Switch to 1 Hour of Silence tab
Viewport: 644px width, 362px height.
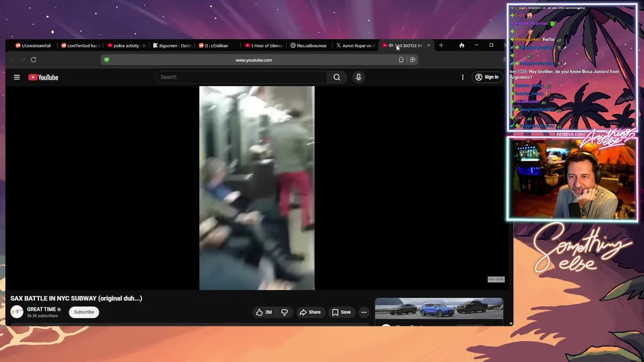[x=264, y=45]
